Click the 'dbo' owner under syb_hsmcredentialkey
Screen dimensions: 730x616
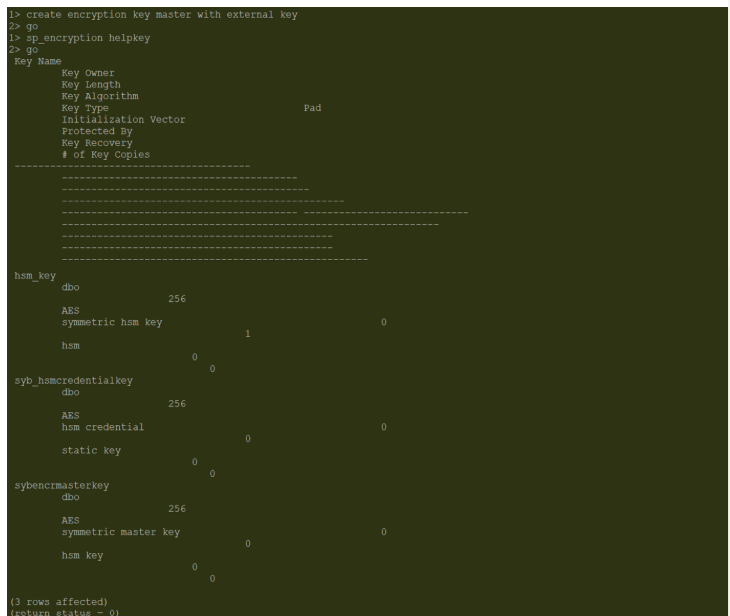pos(71,392)
